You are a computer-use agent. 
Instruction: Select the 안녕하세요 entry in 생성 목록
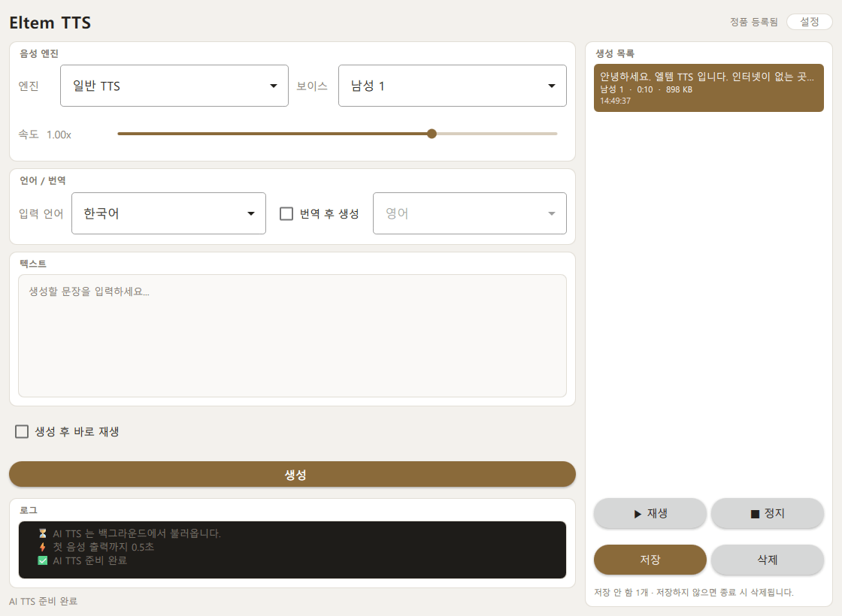709,88
